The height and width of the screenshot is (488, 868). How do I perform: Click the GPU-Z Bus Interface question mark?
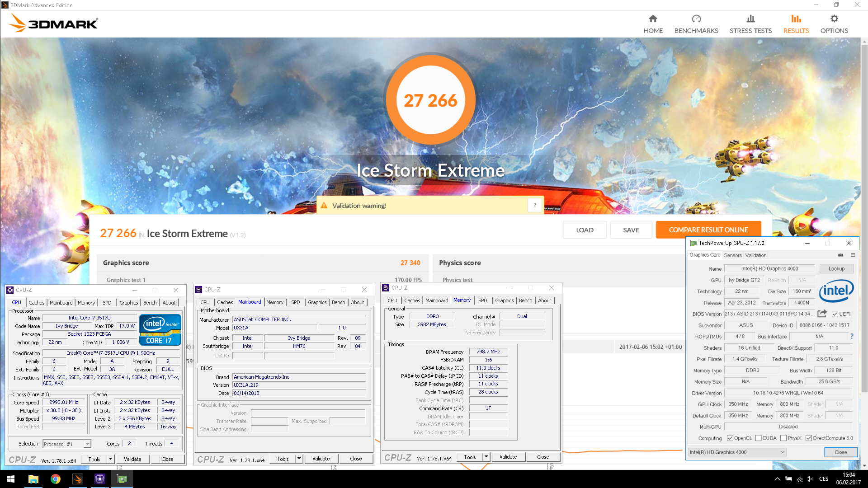(x=852, y=336)
